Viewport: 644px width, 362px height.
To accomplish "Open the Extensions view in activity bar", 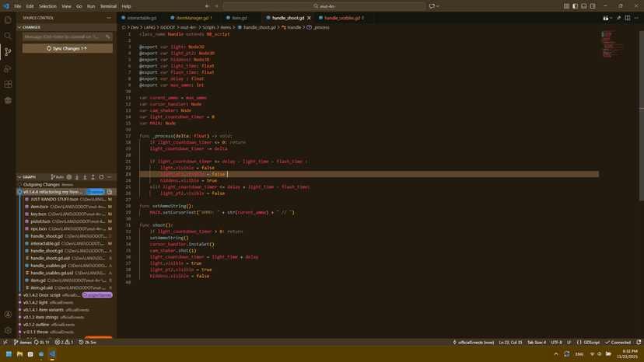I will [x=8, y=84].
